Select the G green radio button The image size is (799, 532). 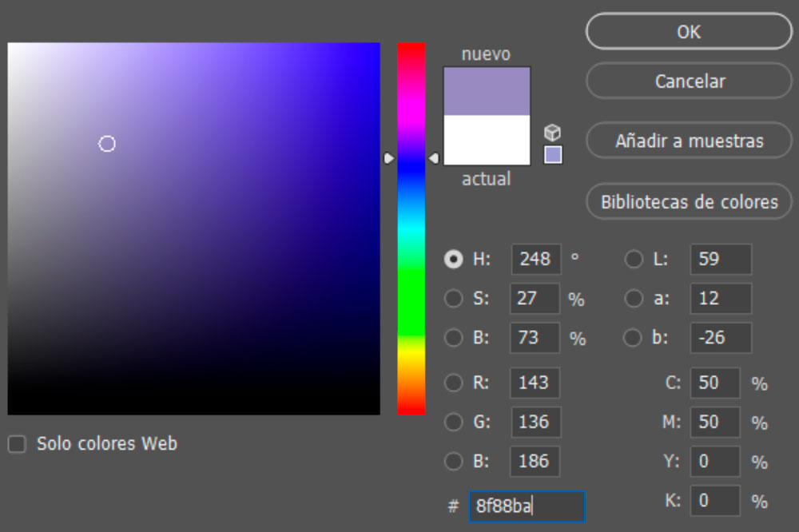pyautogui.click(x=454, y=422)
